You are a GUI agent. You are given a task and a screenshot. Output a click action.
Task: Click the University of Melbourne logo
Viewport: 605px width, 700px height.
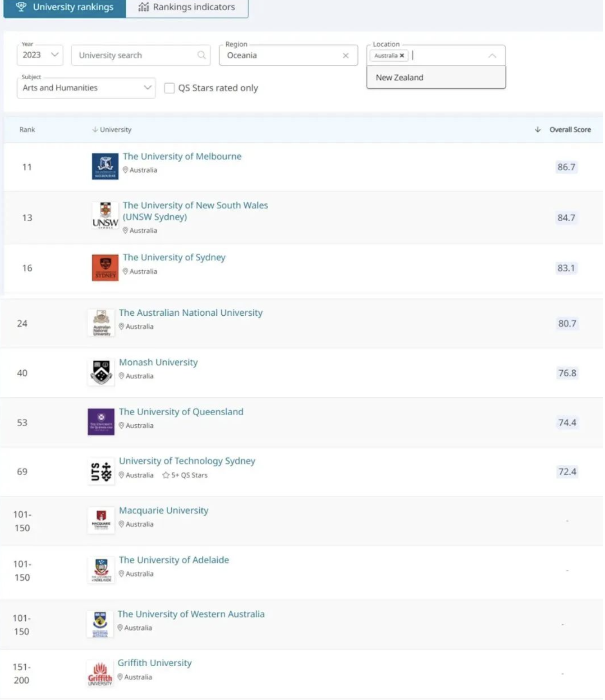[x=105, y=166]
